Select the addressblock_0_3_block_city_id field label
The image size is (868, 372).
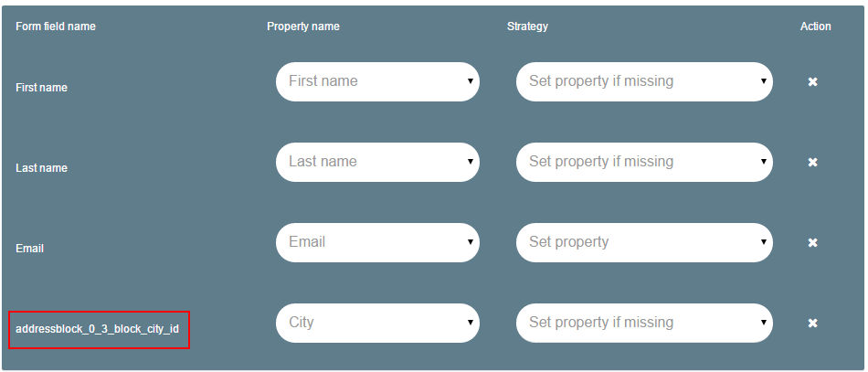(98, 328)
